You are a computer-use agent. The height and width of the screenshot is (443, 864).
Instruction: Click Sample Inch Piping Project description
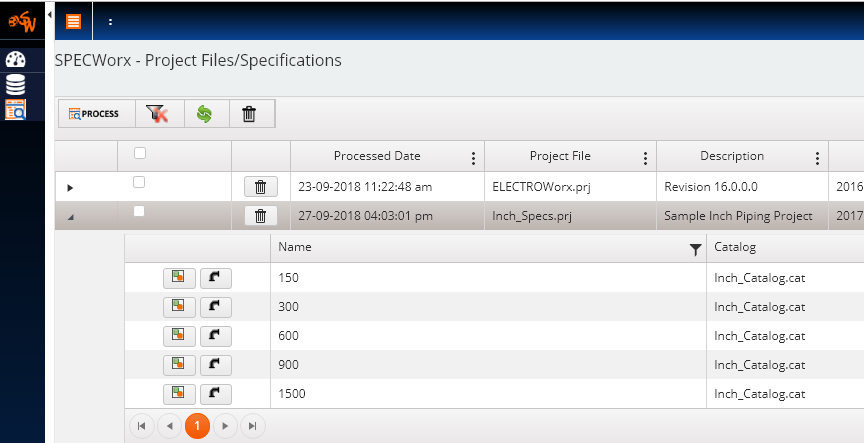[738, 216]
